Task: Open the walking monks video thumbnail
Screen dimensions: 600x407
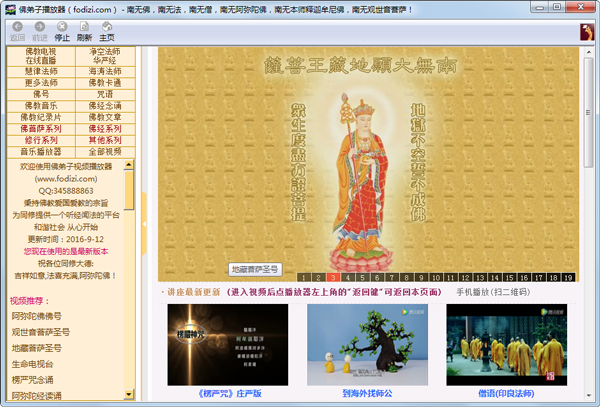Action: 507,345
